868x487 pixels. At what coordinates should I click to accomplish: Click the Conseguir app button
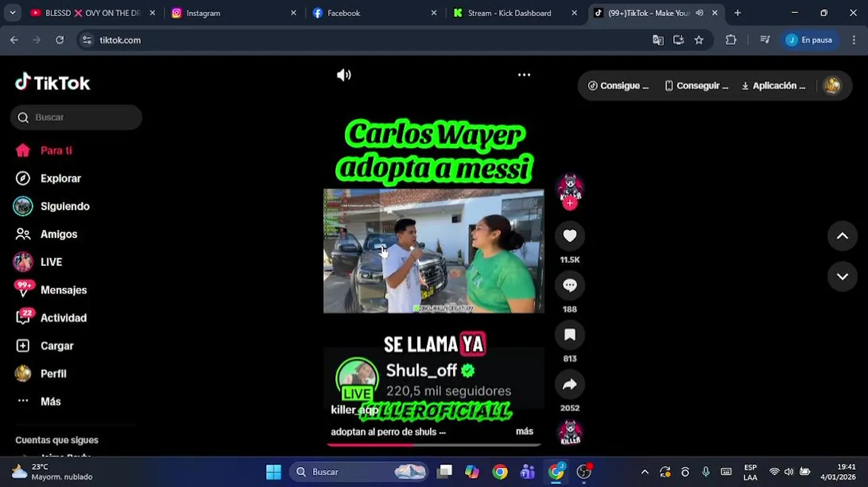tap(696, 86)
